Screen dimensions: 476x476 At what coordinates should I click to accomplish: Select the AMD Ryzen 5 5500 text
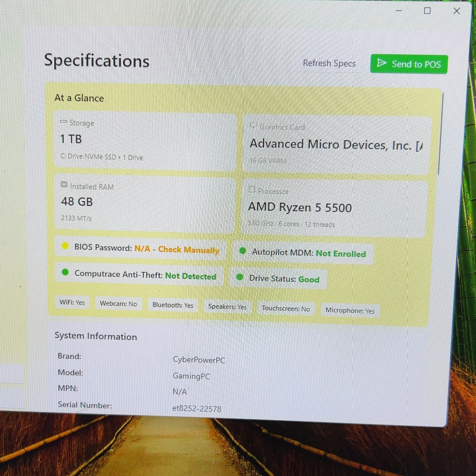tap(300, 207)
